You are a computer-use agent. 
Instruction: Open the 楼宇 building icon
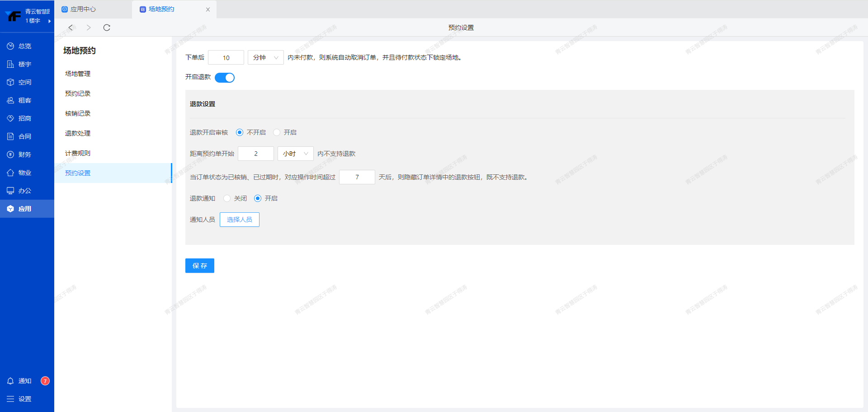pyautogui.click(x=10, y=64)
